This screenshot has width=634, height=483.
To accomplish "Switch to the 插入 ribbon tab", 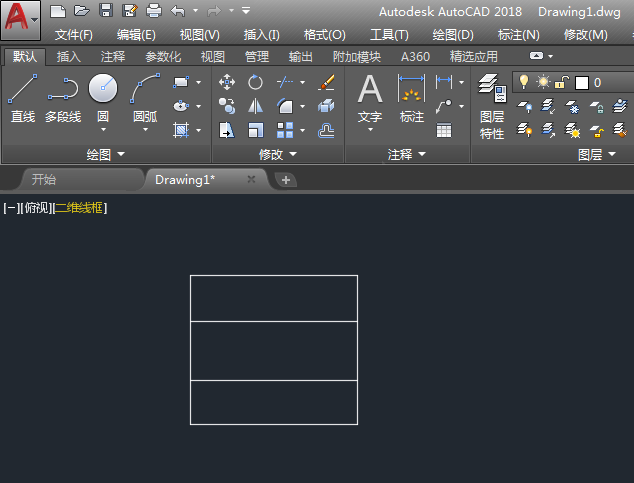I will pos(69,57).
